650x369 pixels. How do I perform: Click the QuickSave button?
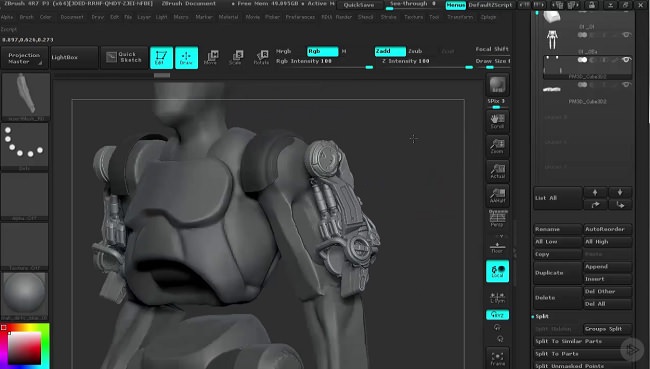pos(359,5)
